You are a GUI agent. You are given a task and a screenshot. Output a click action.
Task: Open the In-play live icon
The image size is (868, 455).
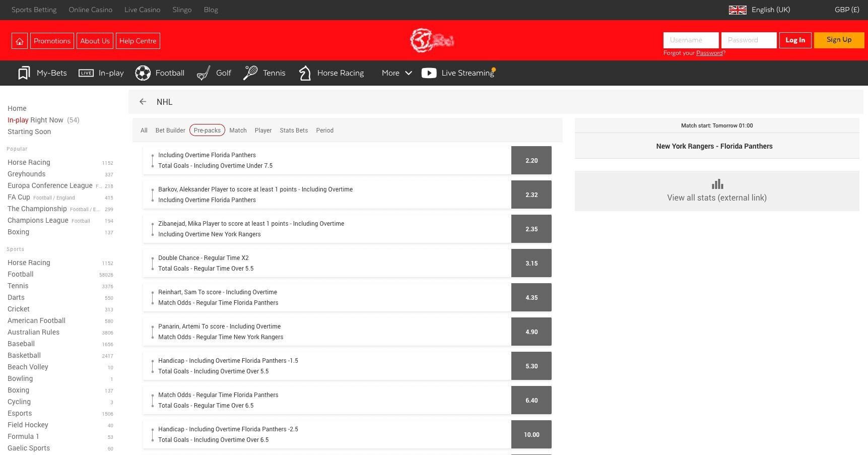[x=86, y=73]
